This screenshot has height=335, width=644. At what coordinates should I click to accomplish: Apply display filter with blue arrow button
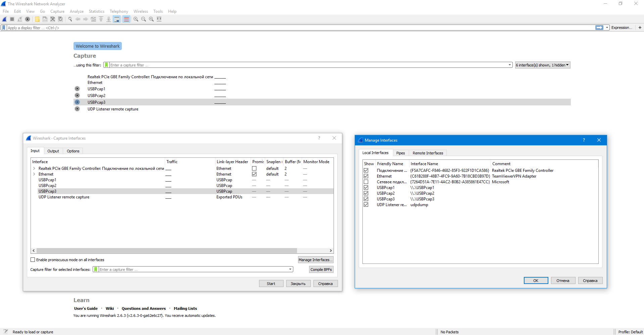pyautogui.click(x=599, y=28)
